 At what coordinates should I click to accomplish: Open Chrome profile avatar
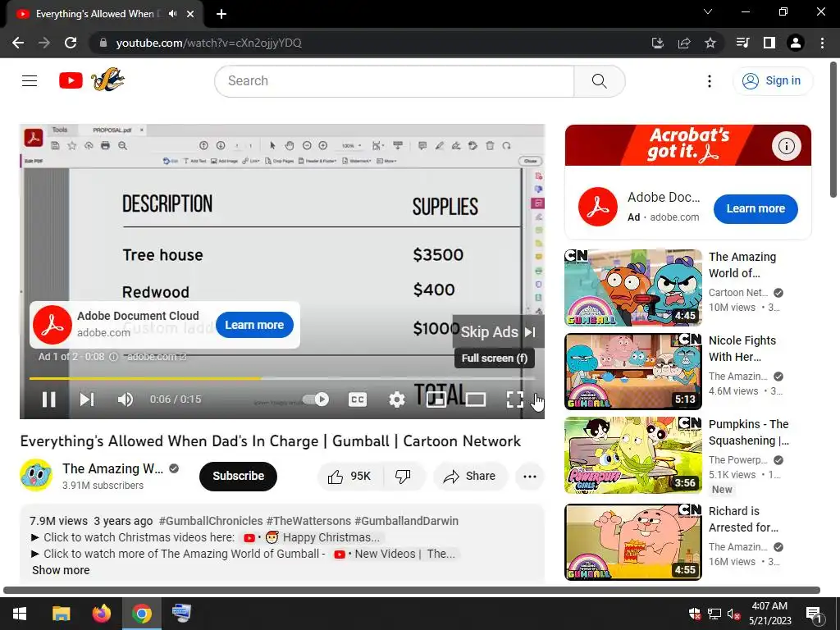pyautogui.click(x=796, y=43)
